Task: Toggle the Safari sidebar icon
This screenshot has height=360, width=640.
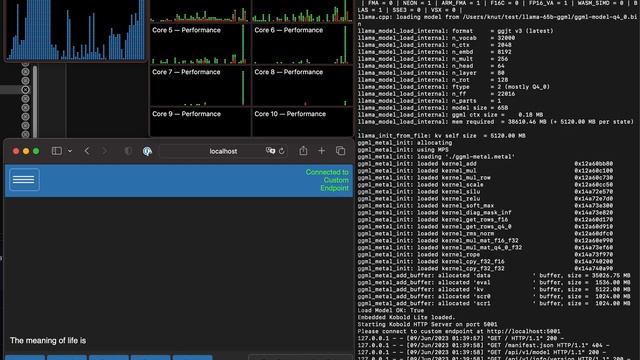Action: (x=57, y=151)
